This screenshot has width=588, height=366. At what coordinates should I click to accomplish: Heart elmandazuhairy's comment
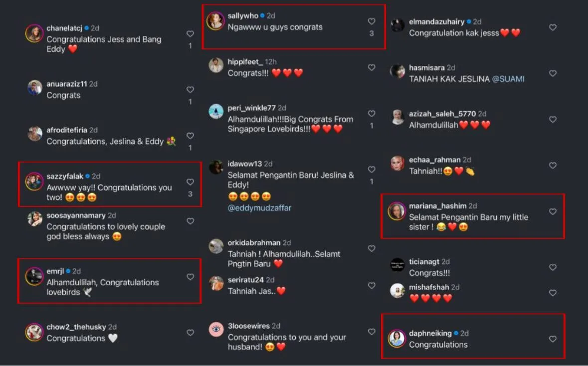click(x=553, y=27)
